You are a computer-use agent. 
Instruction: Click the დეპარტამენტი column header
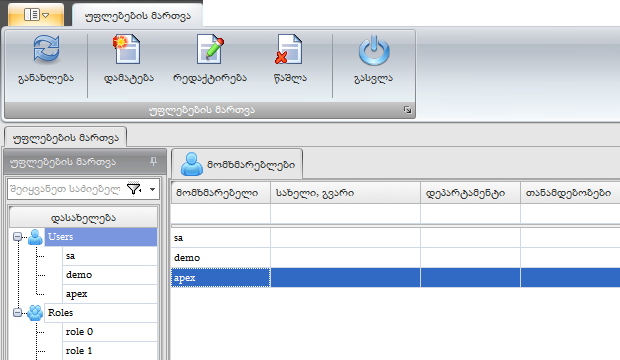470,193
